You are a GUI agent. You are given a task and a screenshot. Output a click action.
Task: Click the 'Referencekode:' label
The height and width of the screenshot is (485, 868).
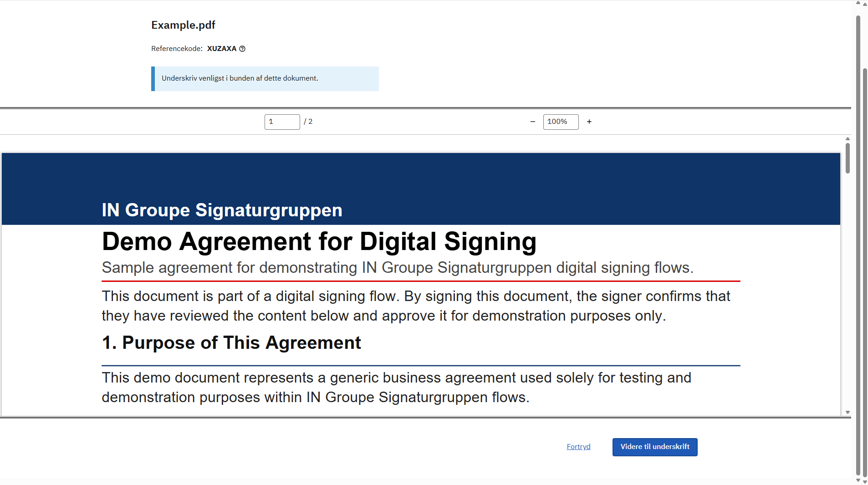[x=177, y=49]
